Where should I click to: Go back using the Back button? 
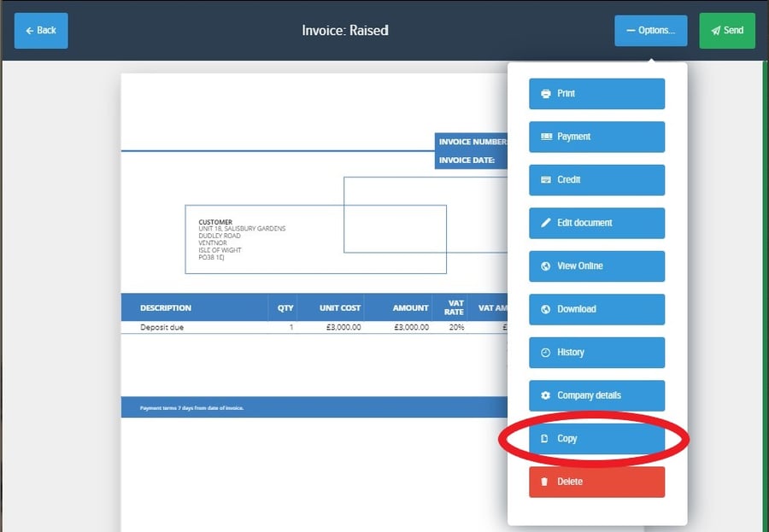[x=41, y=31]
